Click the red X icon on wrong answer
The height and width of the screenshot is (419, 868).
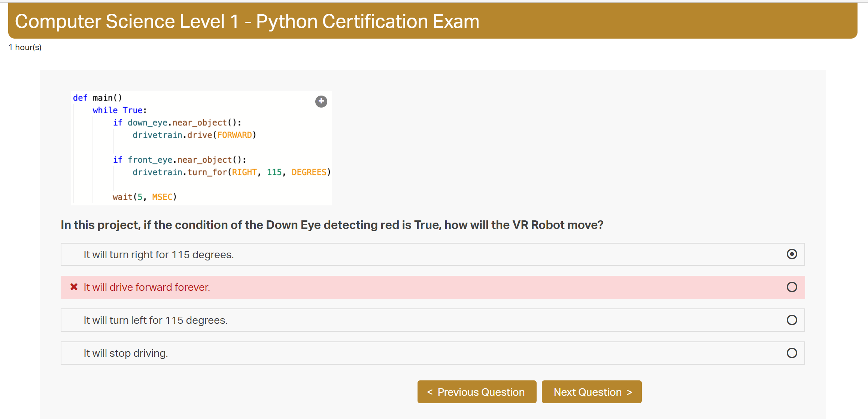[x=74, y=287]
